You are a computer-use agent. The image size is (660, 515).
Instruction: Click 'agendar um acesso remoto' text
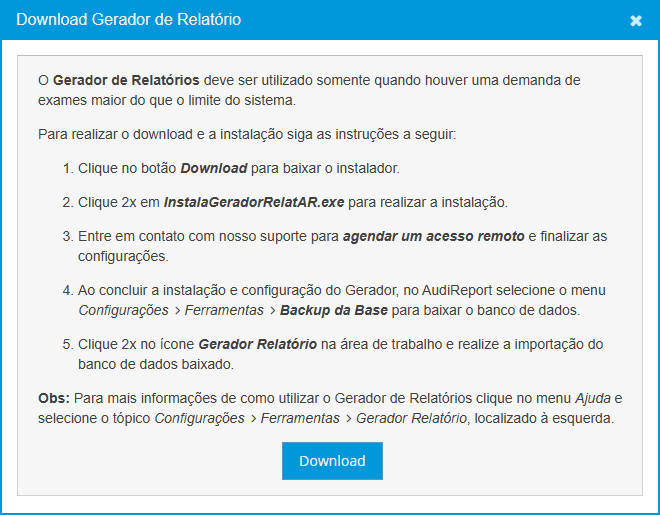(x=434, y=236)
